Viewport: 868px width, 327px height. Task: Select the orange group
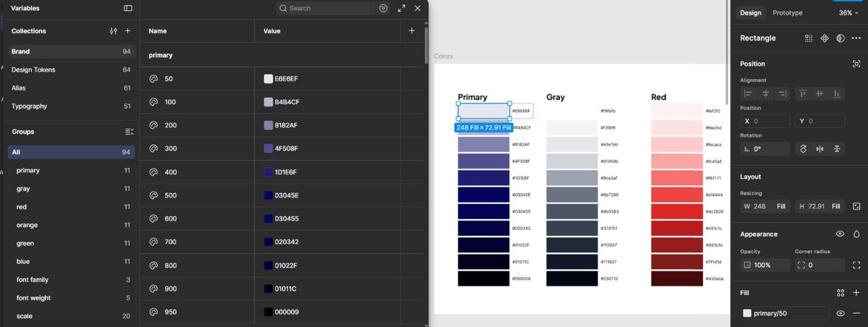tap(72, 225)
